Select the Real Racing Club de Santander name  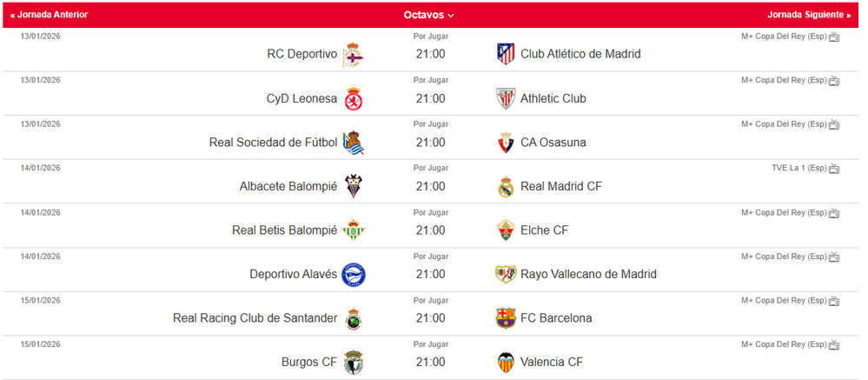tap(255, 318)
